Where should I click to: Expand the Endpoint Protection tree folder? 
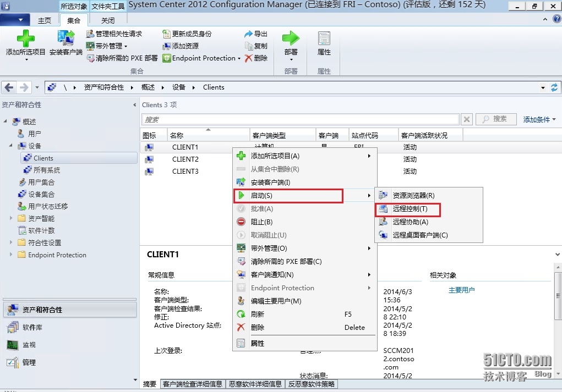[11, 255]
